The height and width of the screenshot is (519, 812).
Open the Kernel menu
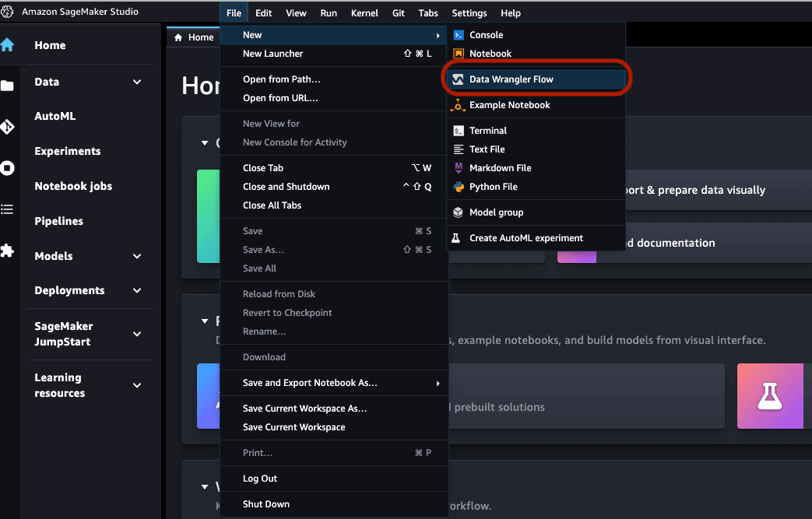point(364,13)
